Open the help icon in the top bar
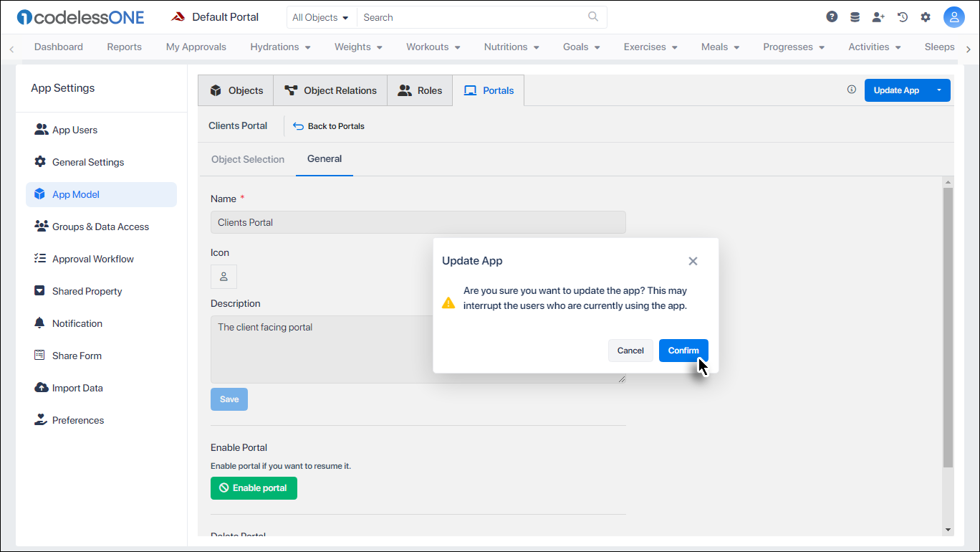980x552 pixels. pyautogui.click(x=832, y=16)
